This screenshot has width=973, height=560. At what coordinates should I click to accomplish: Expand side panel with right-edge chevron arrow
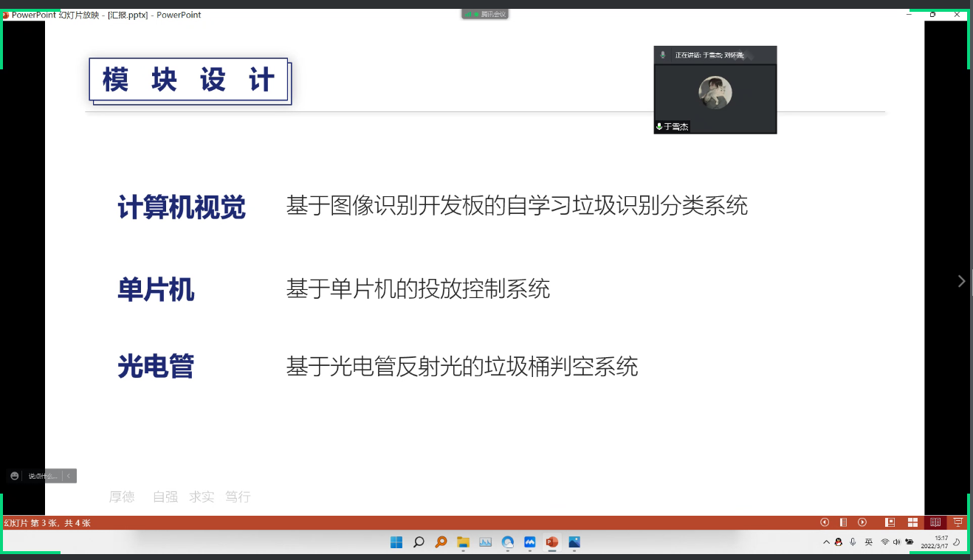(x=961, y=281)
